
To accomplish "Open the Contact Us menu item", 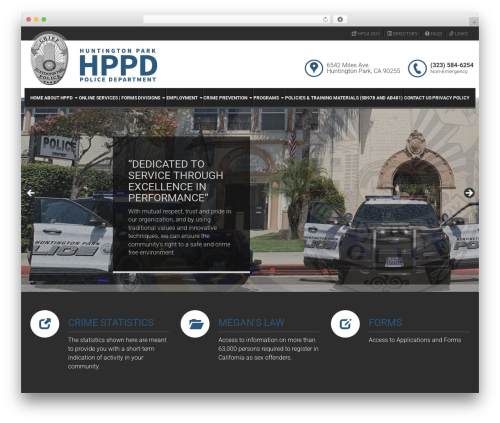I will (x=417, y=98).
